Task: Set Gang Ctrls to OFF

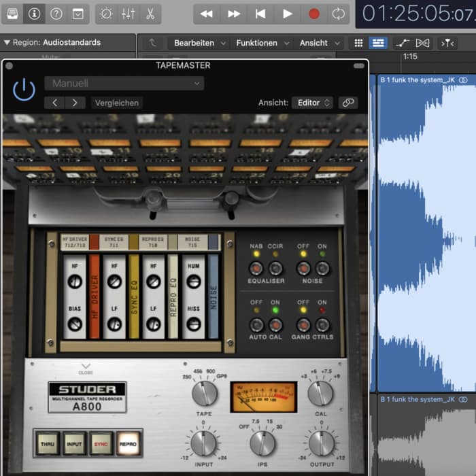Action: click(303, 325)
